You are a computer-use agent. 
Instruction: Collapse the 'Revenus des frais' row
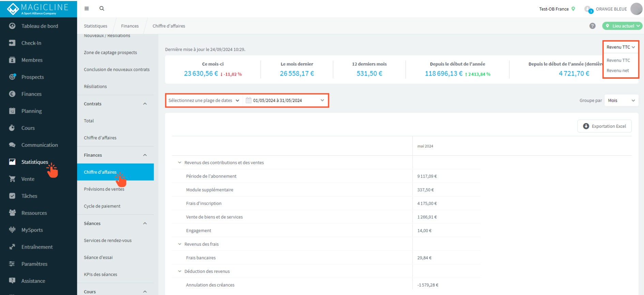pos(180,244)
